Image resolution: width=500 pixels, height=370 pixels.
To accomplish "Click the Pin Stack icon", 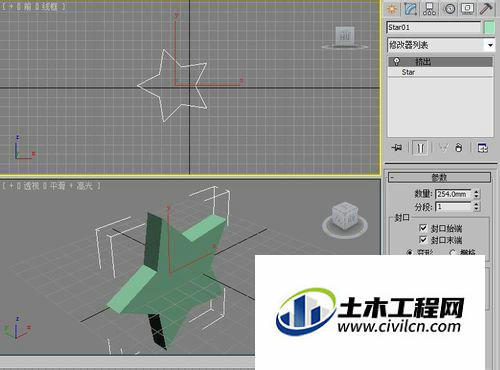I will coord(397,147).
